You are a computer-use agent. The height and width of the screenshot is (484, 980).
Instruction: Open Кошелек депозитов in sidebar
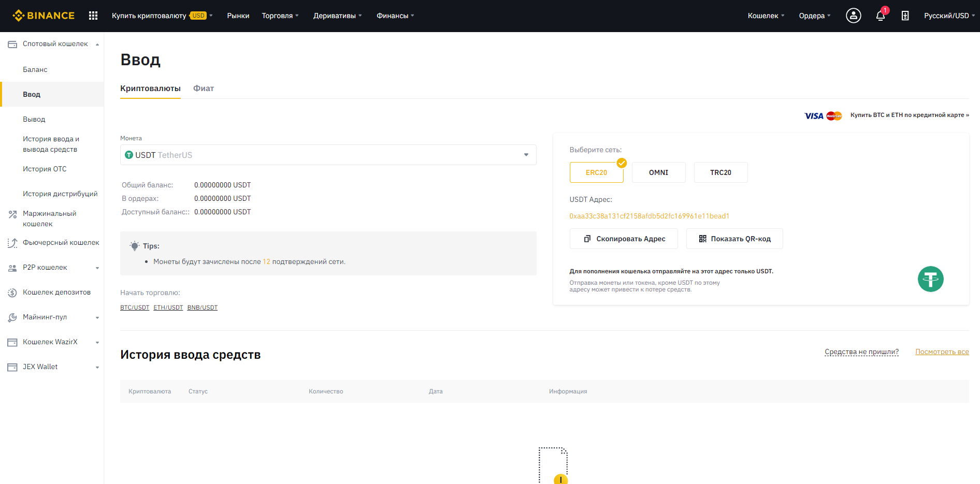coord(56,292)
